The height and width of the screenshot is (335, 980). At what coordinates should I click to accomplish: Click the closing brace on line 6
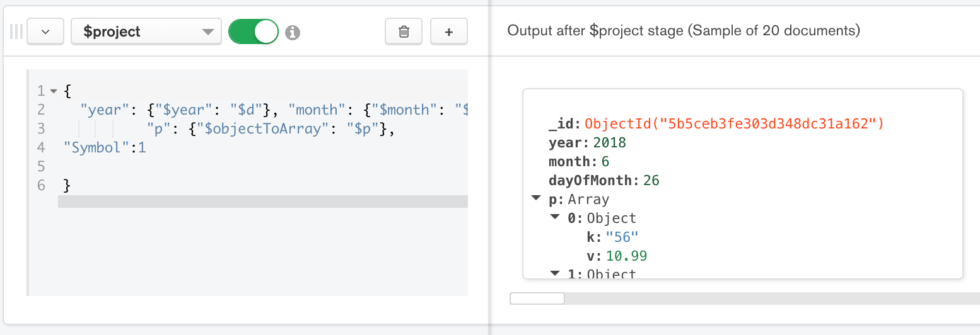[67, 186]
